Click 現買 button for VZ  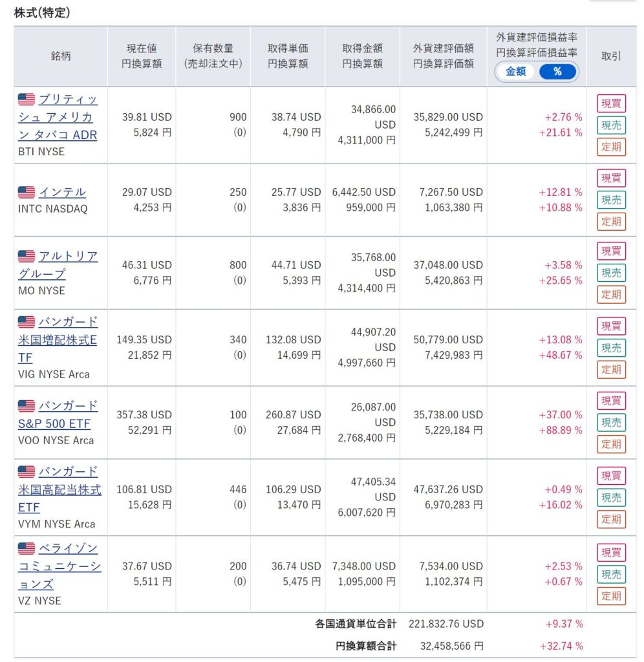(x=611, y=553)
